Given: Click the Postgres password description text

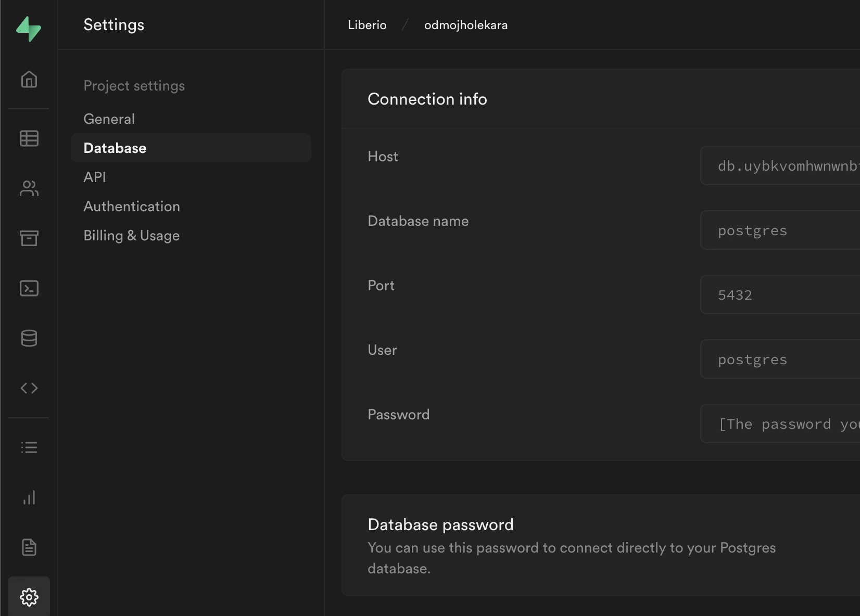Looking at the screenshot, I should (x=572, y=558).
